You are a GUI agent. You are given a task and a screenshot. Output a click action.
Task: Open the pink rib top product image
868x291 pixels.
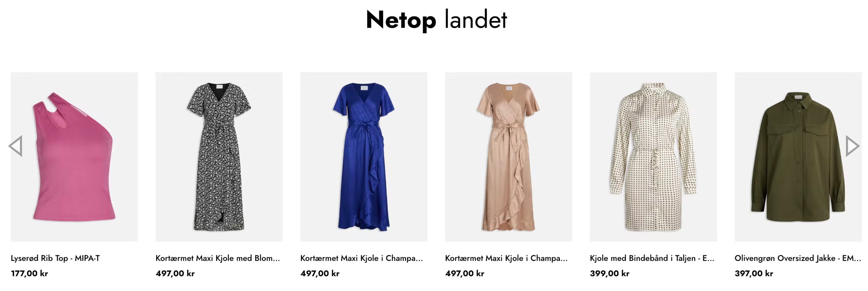tap(74, 157)
